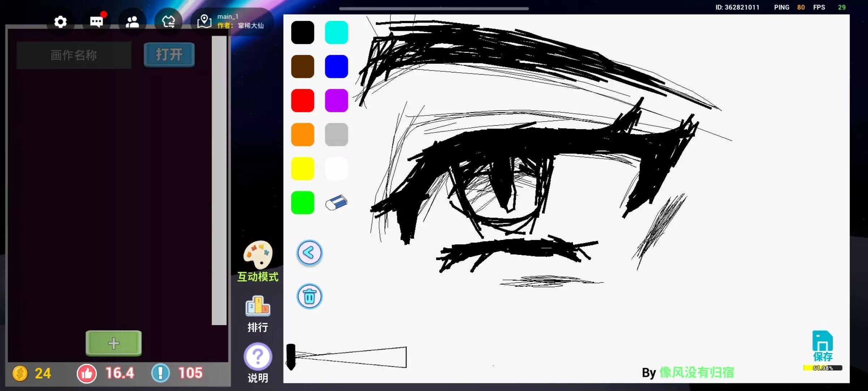Open the chat messages icon

point(96,22)
